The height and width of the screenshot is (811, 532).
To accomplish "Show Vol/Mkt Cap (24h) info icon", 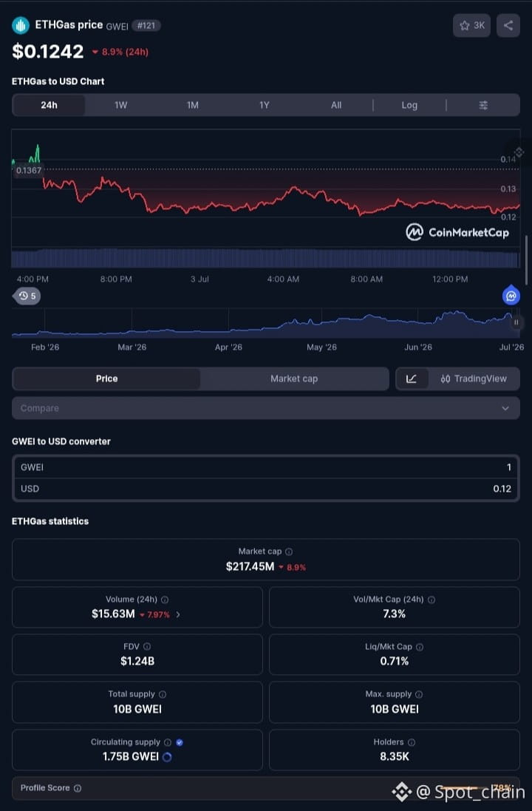I will [432, 600].
